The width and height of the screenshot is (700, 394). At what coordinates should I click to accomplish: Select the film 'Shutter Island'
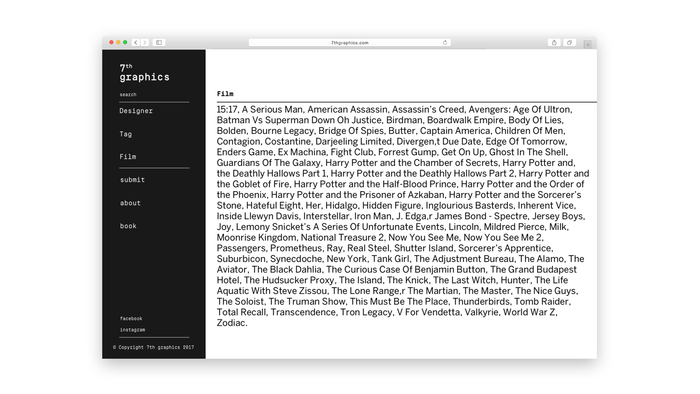(423, 249)
